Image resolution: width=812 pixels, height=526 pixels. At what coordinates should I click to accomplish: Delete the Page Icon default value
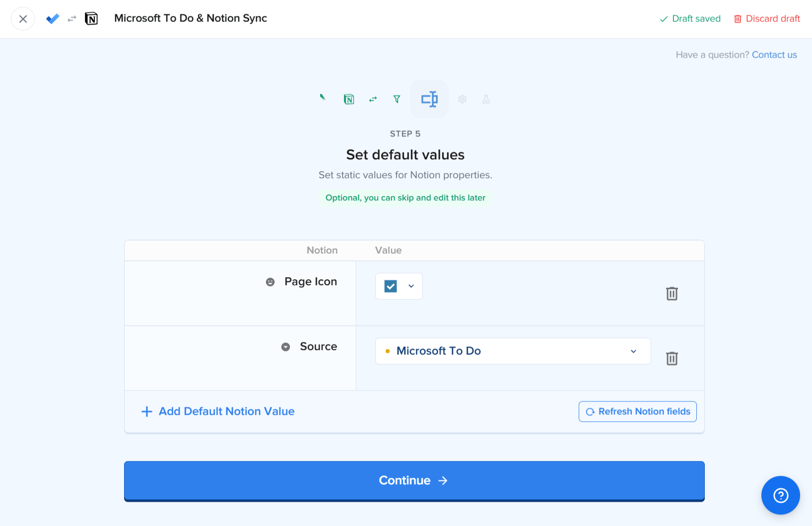point(672,293)
